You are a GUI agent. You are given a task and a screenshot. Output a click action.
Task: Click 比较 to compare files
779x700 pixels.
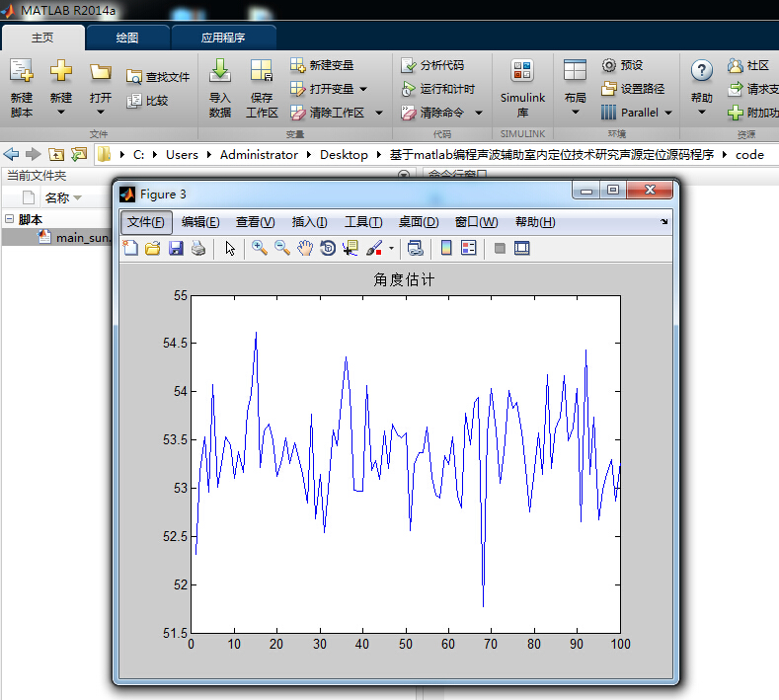click(x=147, y=101)
